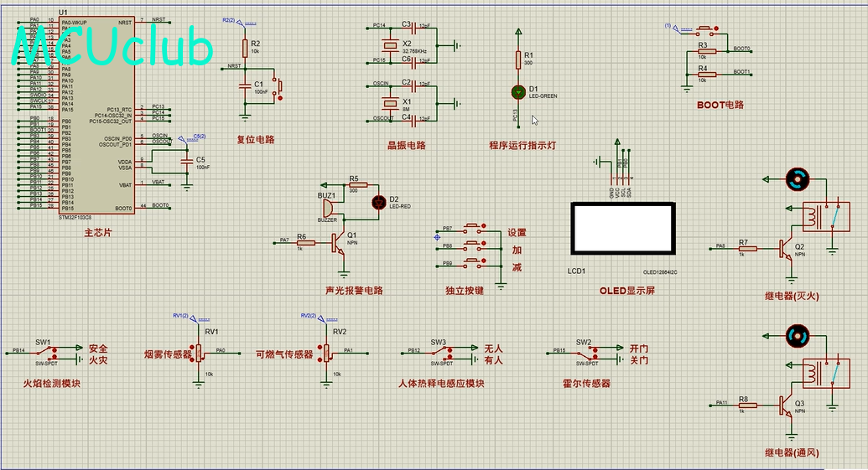Click the 复位电路 label
868x470 pixels.
[256, 139]
